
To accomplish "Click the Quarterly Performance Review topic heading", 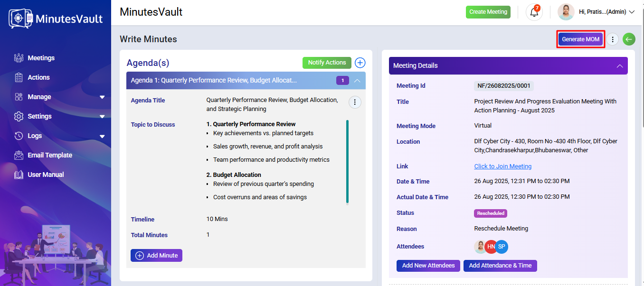I will (251, 124).
